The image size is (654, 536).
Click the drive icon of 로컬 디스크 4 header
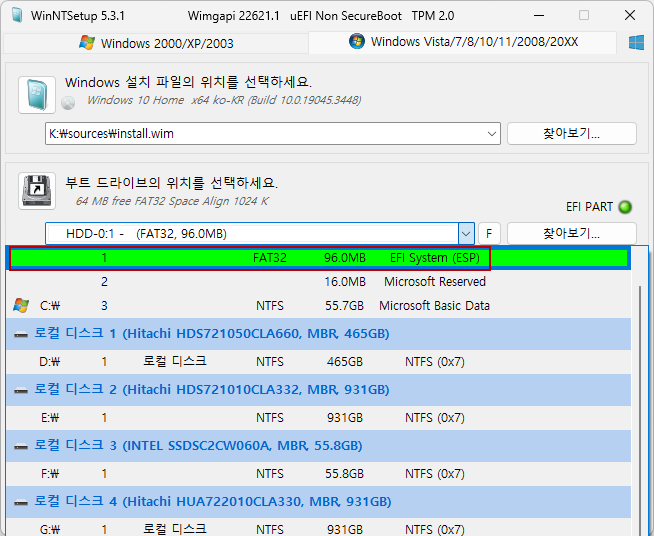pyautogui.click(x=21, y=502)
